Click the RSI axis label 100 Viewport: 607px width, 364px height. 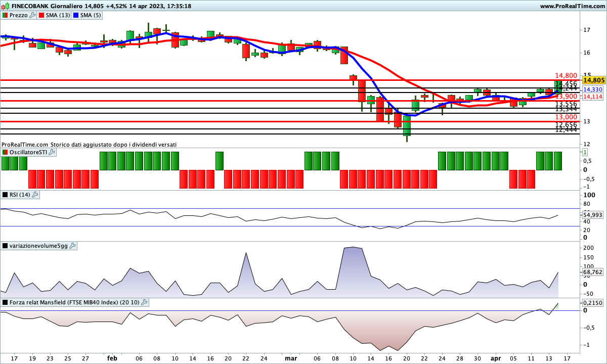[589, 195]
